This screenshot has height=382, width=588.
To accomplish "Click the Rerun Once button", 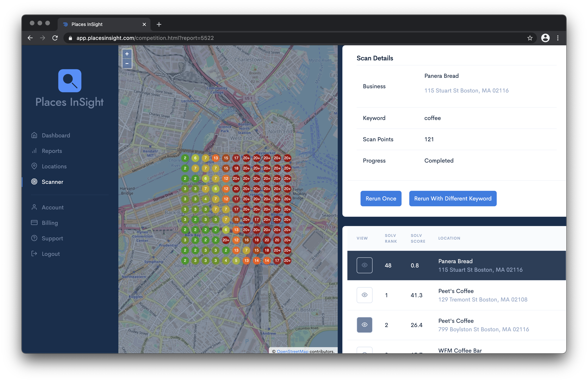I will point(381,199).
